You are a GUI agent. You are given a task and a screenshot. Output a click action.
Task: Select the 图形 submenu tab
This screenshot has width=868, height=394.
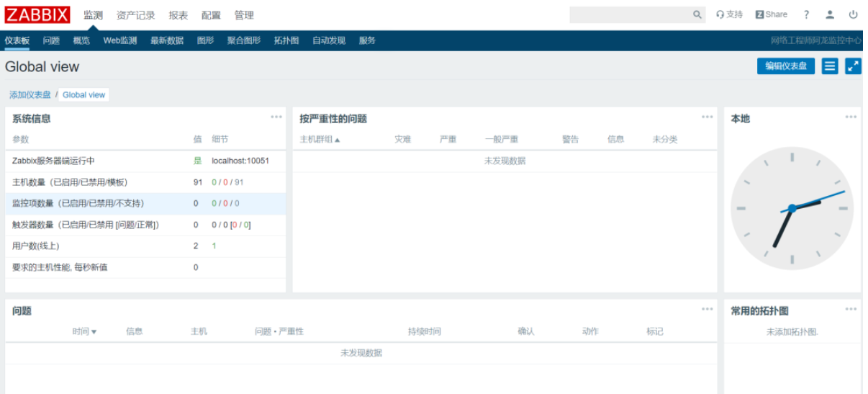click(x=206, y=40)
